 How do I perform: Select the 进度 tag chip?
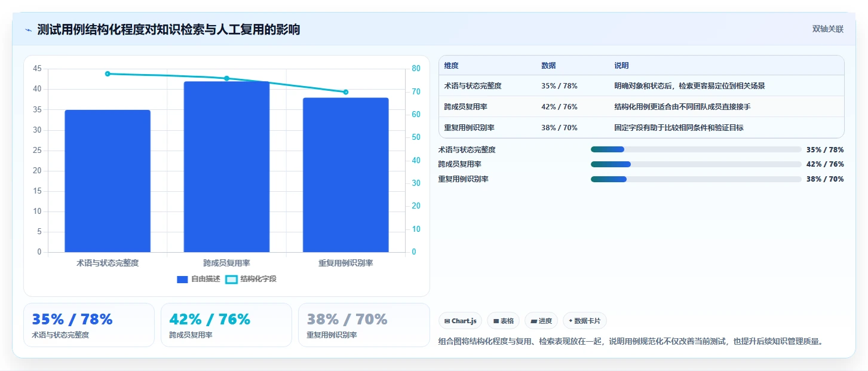541,321
